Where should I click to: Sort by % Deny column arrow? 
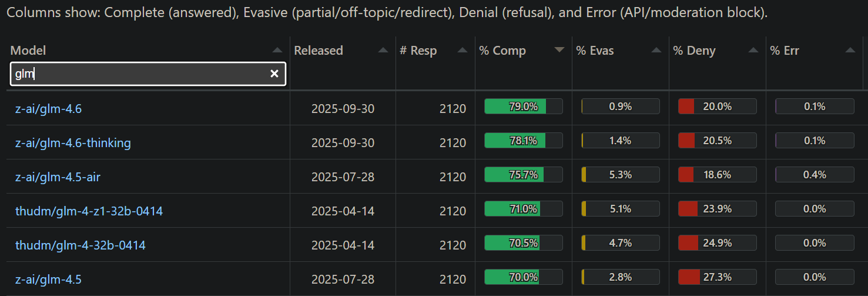753,51
